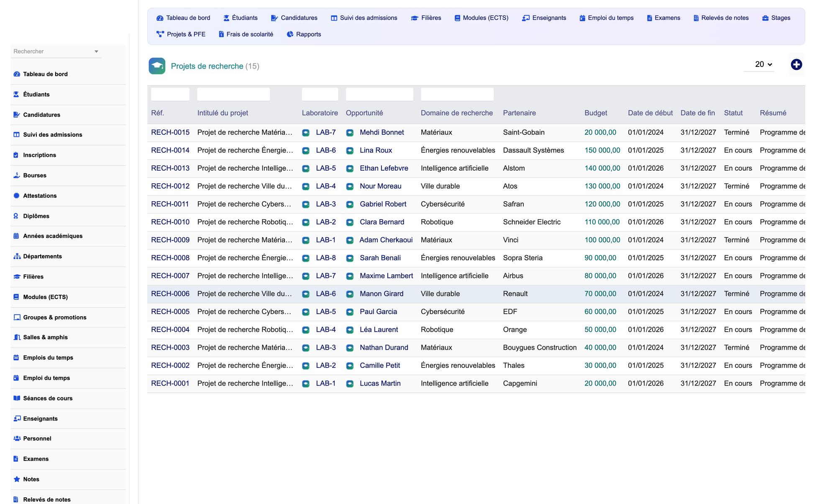
Task: Click the Modules (ECTS) top bar icon
Action: (457, 18)
